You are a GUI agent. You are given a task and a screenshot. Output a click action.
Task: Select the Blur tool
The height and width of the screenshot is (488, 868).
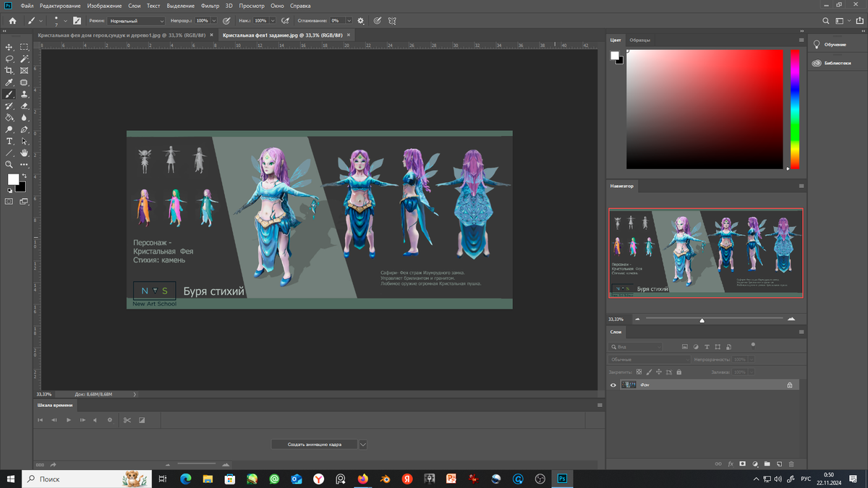tap(24, 117)
